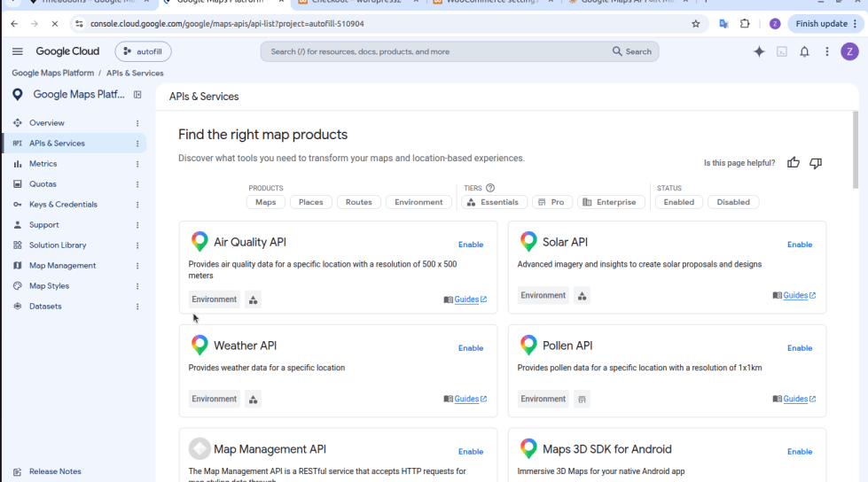Toggle the Environment product filter chip
The image size is (868, 482).
tap(418, 202)
